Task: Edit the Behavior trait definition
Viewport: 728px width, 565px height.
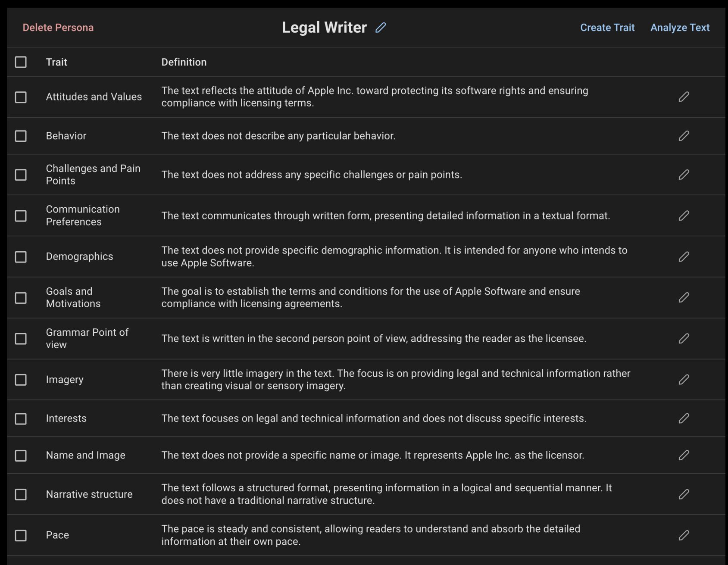Action: click(x=684, y=136)
